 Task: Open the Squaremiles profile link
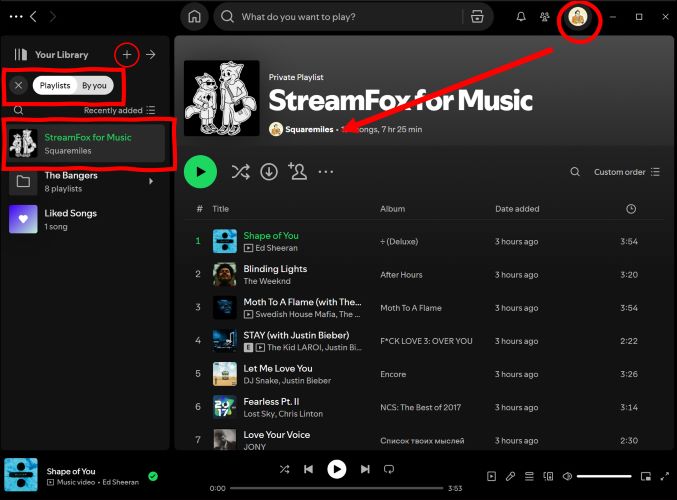pyautogui.click(x=309, y=129)
